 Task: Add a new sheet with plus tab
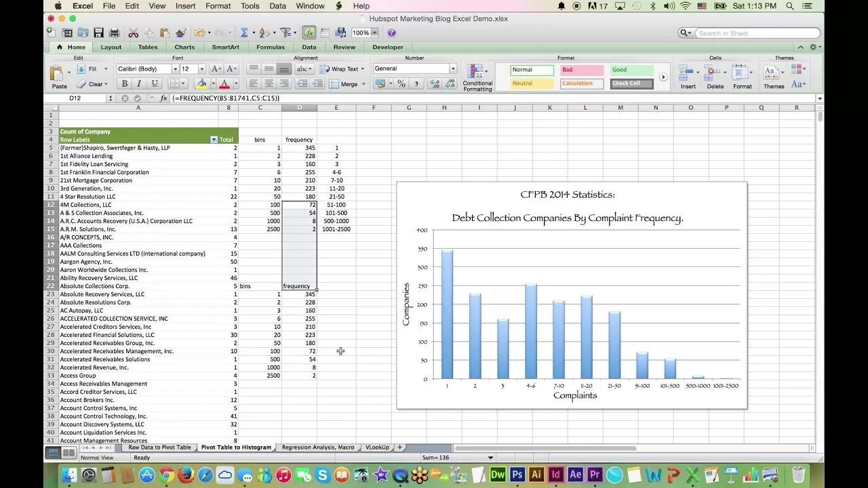(400, 447)
